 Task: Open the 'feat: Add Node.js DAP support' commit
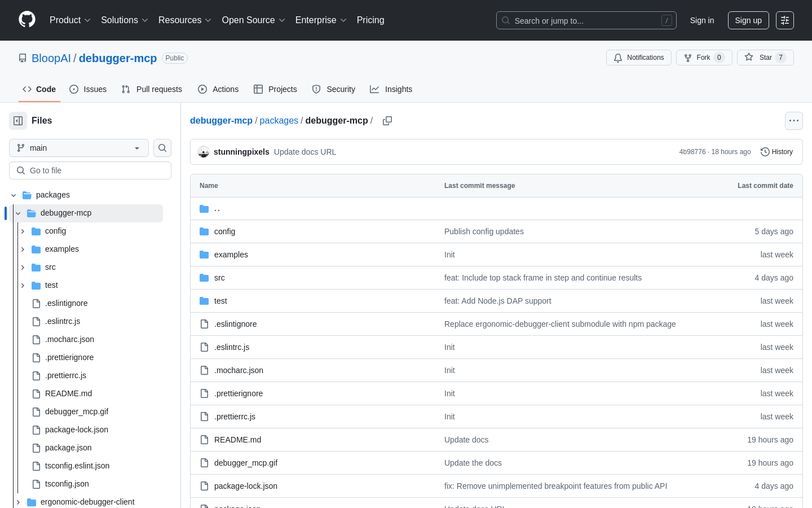tap(498, 301)
